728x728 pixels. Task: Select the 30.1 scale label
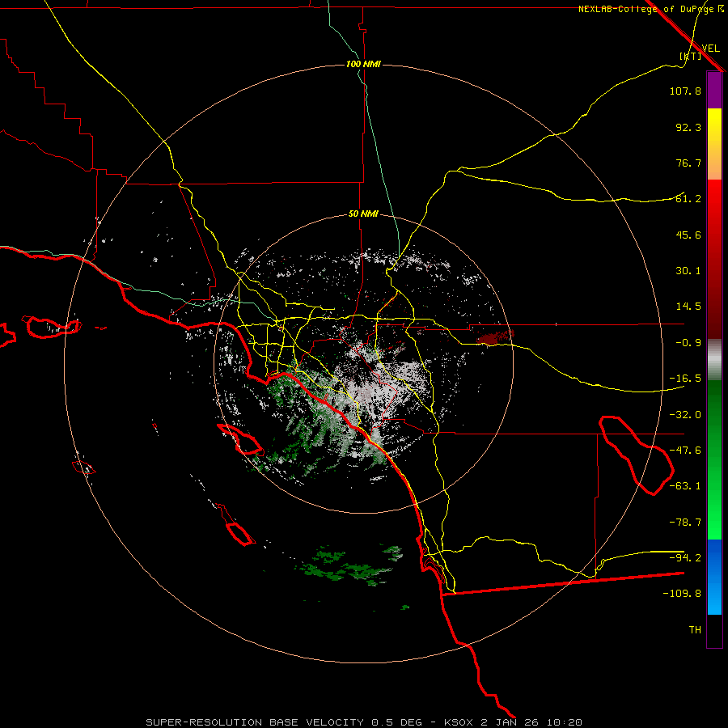(x=688, y=271)
